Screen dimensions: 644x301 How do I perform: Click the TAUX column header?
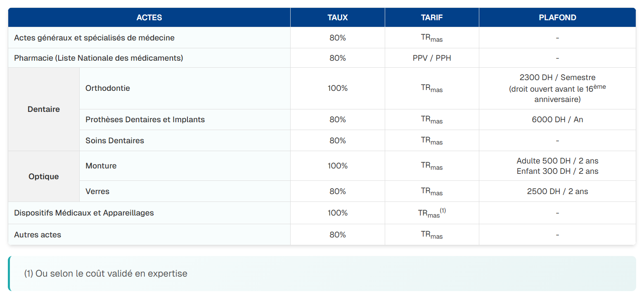tap(337, 18)
